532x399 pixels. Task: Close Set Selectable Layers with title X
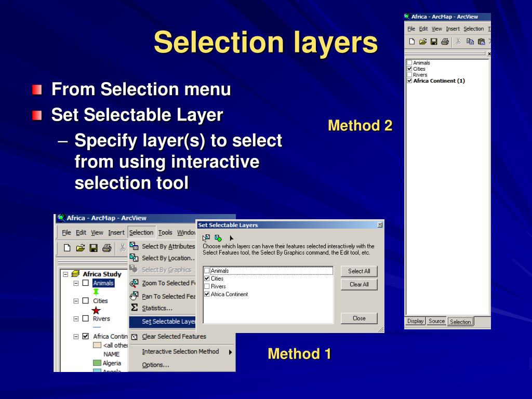(x=380, y=224)
